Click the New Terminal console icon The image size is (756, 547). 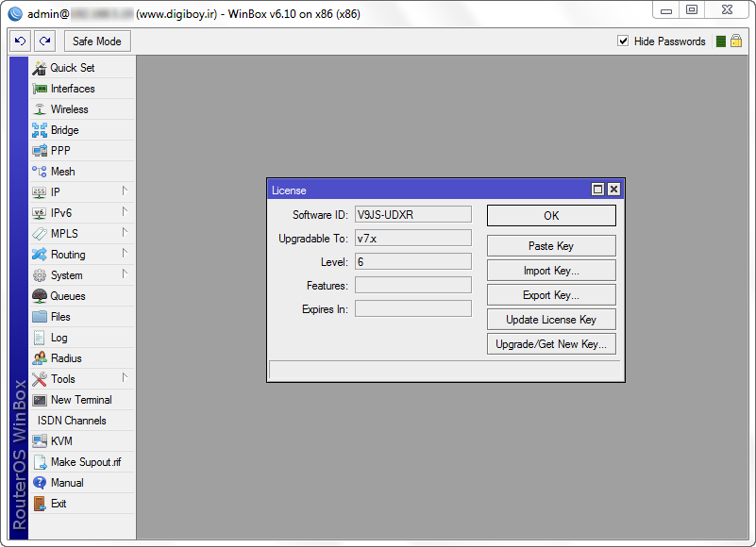point(40,400)
